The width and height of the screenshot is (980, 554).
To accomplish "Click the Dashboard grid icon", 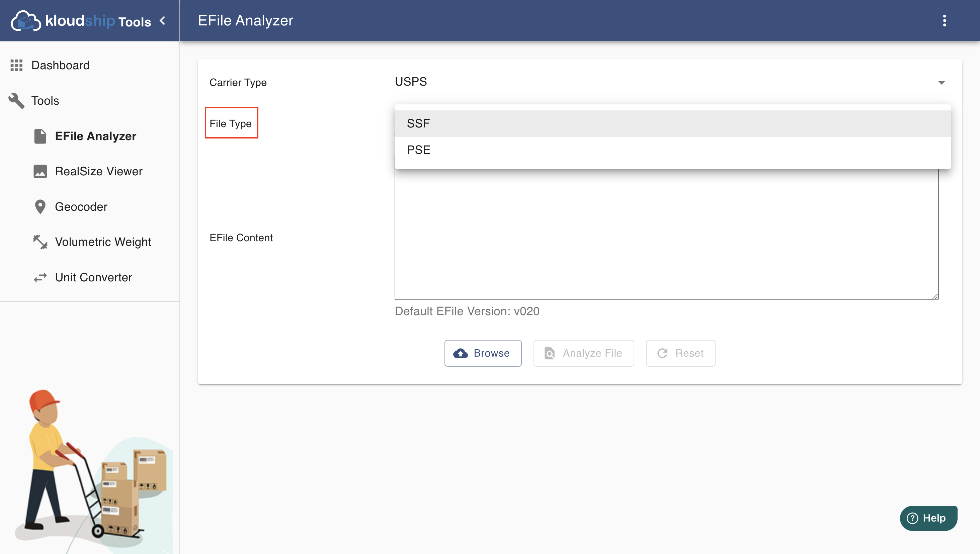I will tap(16, 65).
